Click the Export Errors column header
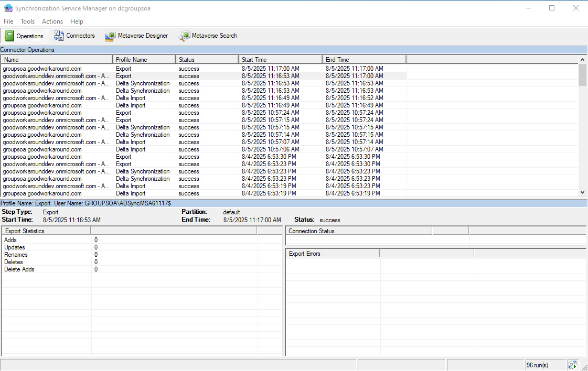 point(332,254)
